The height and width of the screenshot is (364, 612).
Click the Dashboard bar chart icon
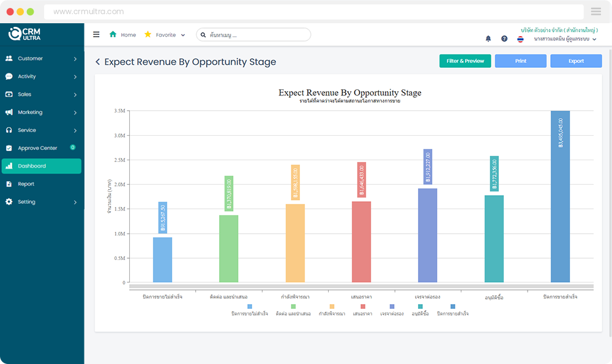pyautogui.click(x=9, y=166)
